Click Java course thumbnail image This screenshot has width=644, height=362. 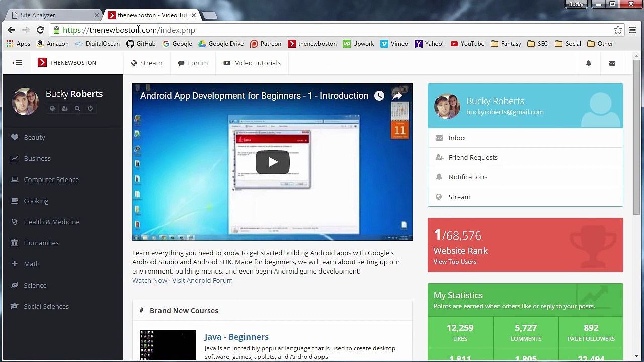pyautogui.click(x=168, y=345)
